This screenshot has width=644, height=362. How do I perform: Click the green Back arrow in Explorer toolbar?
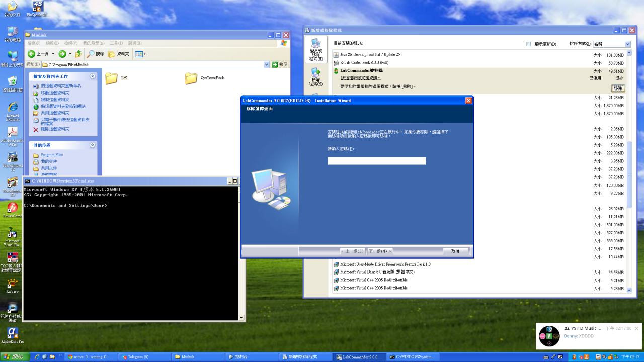(32, 54)
